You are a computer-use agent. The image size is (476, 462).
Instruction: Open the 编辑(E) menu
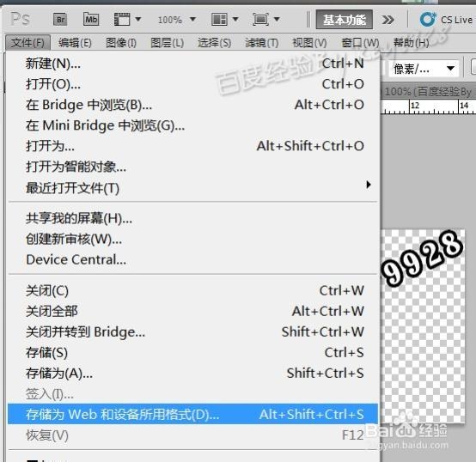tap(75, 42)
